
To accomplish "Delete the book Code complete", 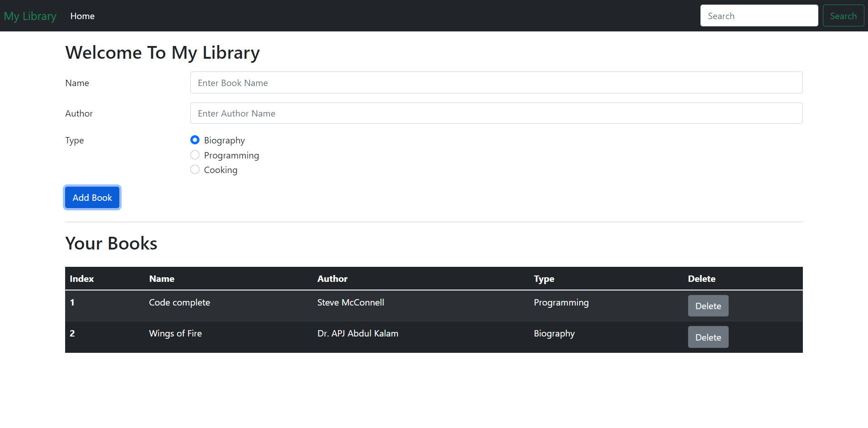I will (x=708, y=306).
